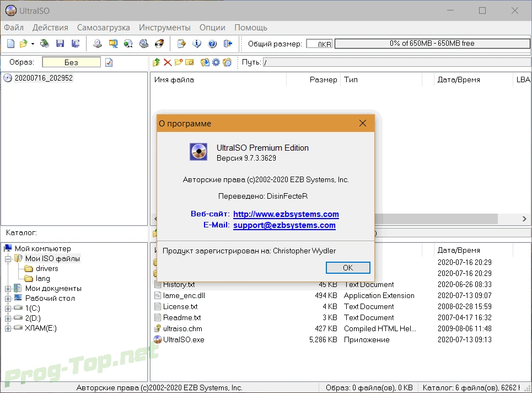532x393 pixels.
Task: Click the Add files document toolbar icon
Action: [x=181, y=44]
